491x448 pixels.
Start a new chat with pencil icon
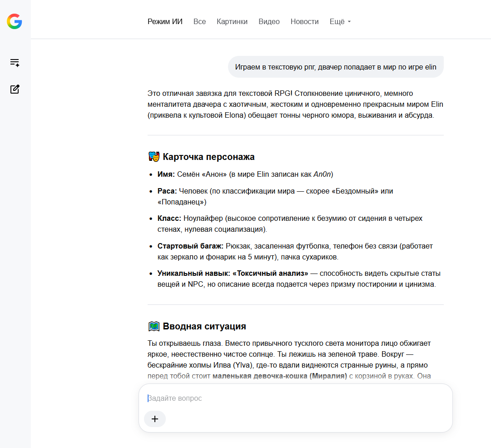click(15, 90)
